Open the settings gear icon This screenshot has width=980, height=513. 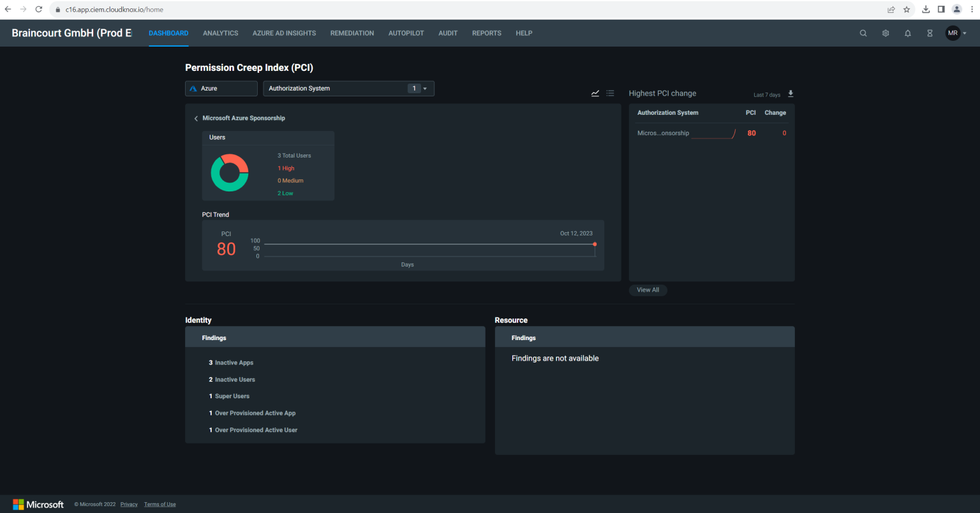(886, 33)
